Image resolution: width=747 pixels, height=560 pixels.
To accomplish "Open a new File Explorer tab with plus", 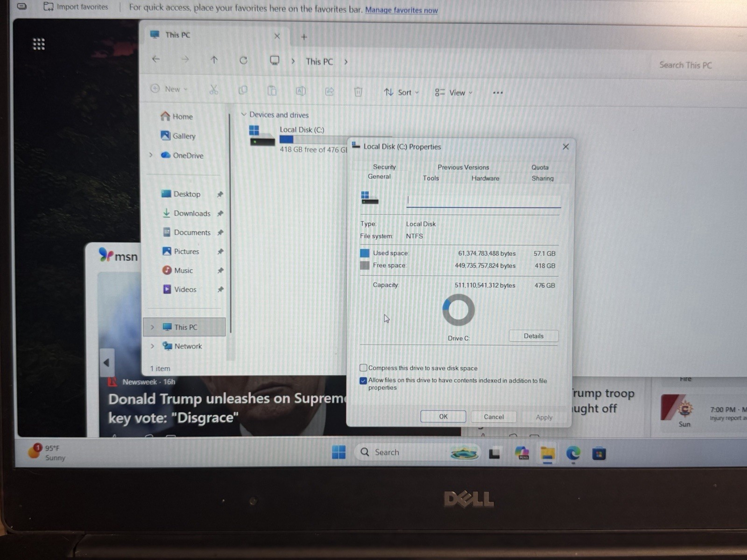I will point(304,37).
